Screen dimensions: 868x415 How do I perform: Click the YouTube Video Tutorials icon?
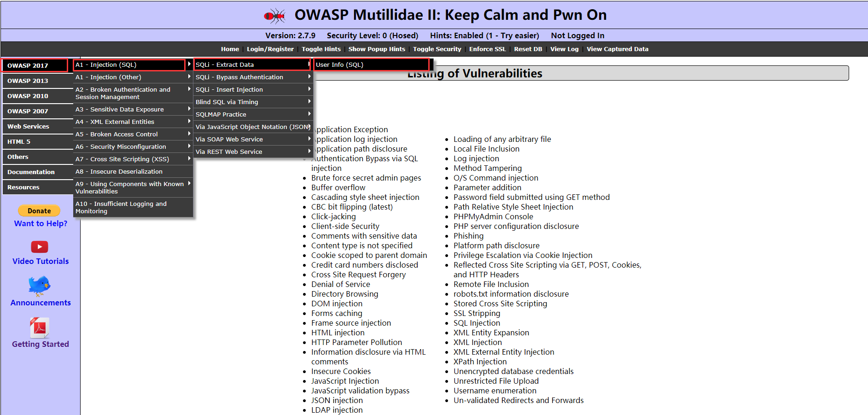(x=40, y=247)
